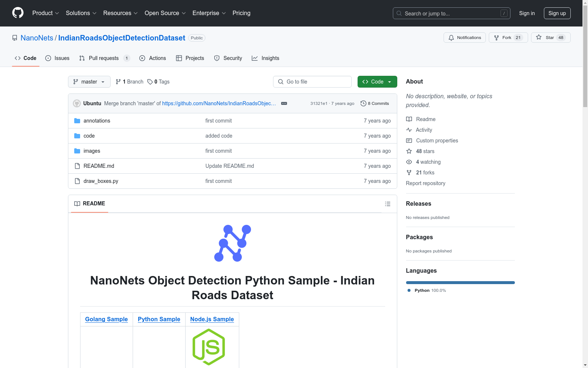Viewport: 588px width, 368px height.
Task: Open the green Code dropdown button
Action: coord(377,82)
